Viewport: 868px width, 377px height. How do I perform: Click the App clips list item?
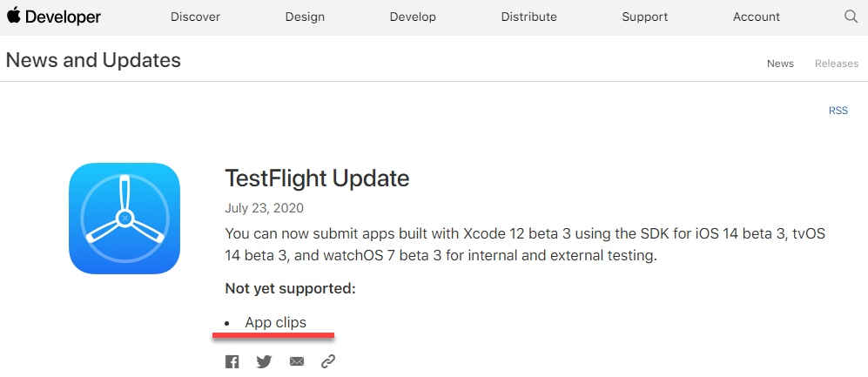pos(275,323)
